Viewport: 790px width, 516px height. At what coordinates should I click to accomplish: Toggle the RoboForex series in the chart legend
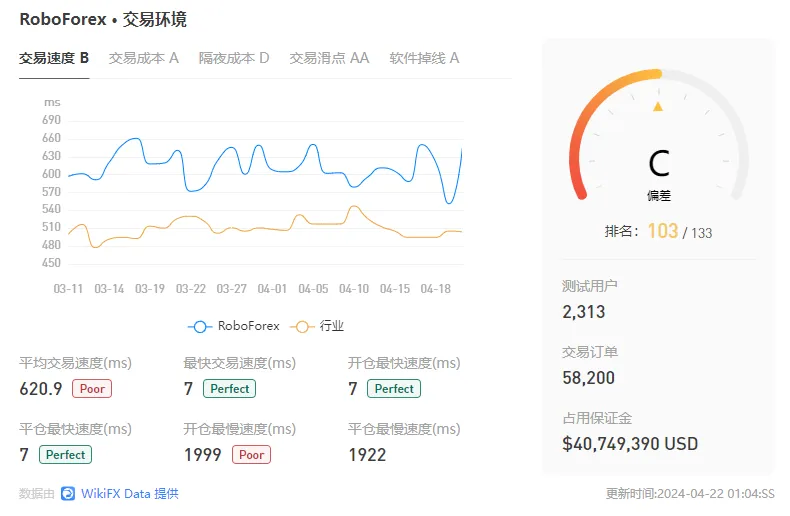pos(233,327)
